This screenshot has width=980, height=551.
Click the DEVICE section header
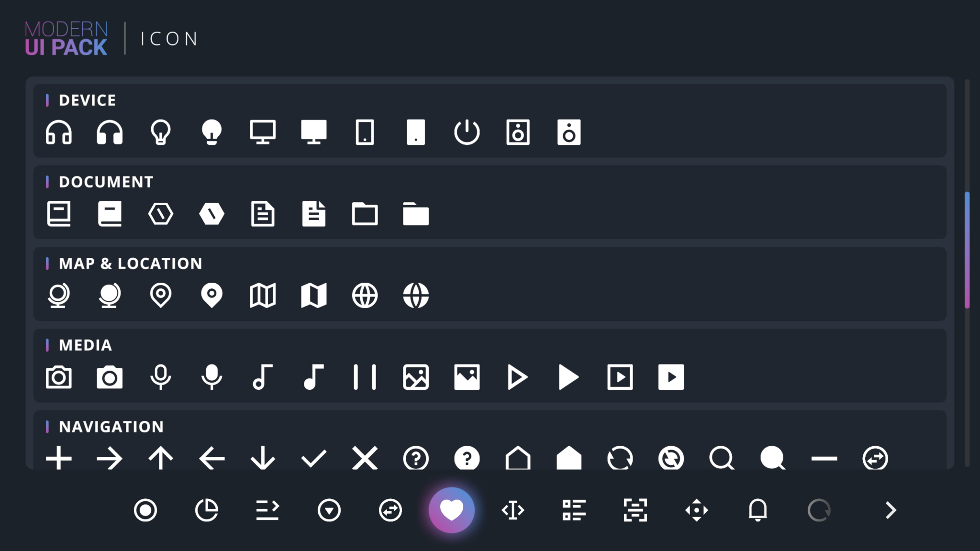[88, 100]
